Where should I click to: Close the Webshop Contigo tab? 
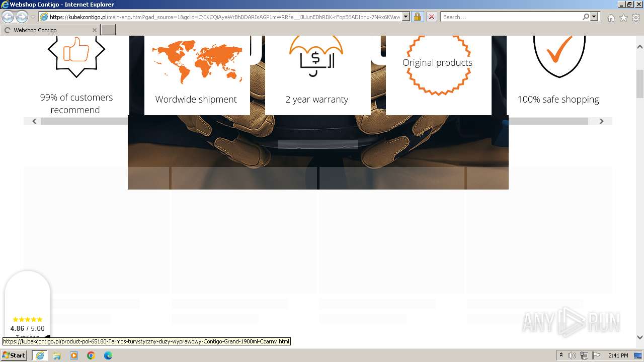tap(94, 30)
